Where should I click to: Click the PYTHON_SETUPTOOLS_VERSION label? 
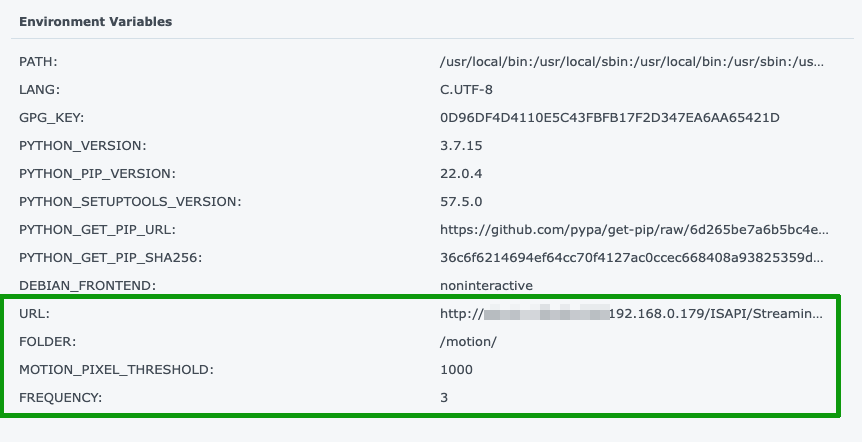(130, 202)
